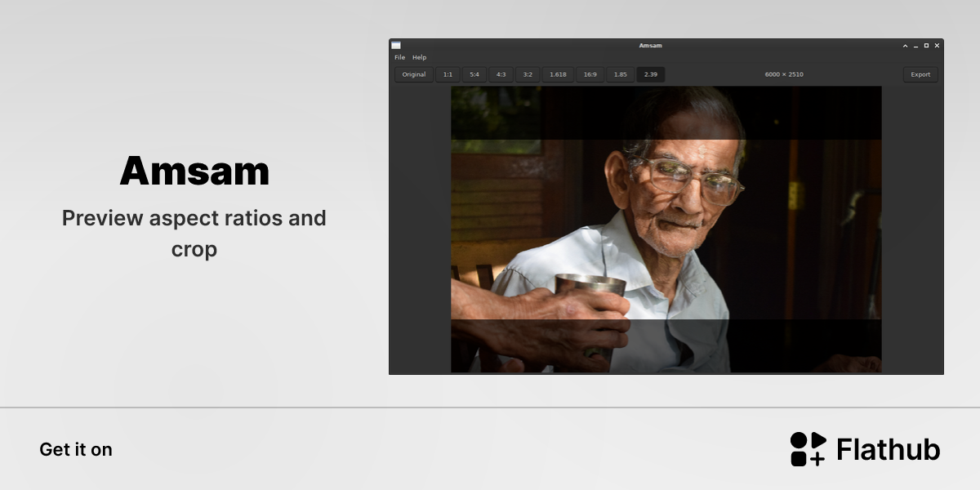980x490 pixels.
Task: Preview the 1.618 golden ratio crop
Action: [558, 75]
